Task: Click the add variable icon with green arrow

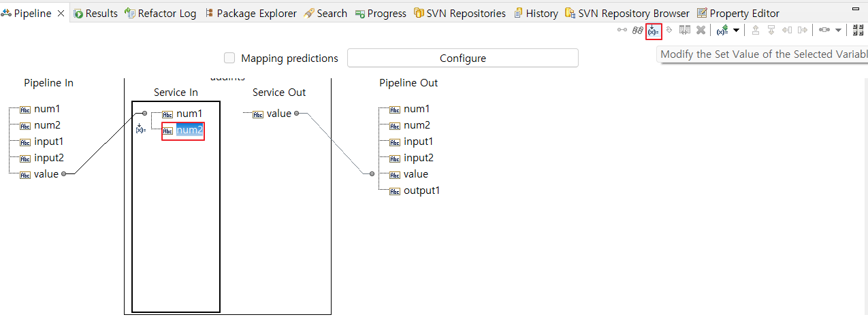Action: [723, 31]
